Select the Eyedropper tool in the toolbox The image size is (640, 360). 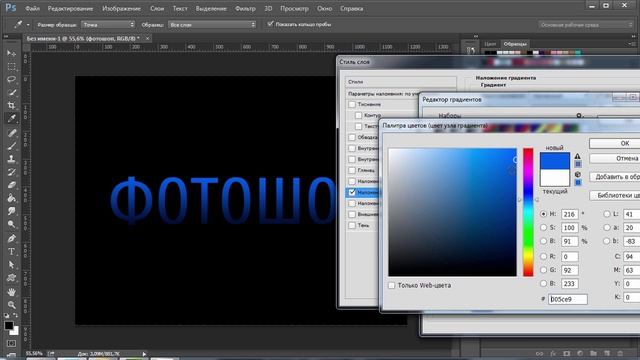(x=11, y=119)
